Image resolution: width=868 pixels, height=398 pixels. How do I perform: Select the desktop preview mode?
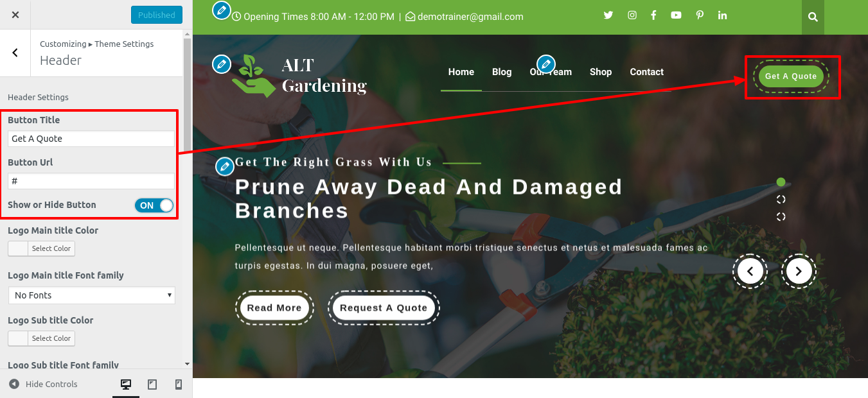point(126,385)
